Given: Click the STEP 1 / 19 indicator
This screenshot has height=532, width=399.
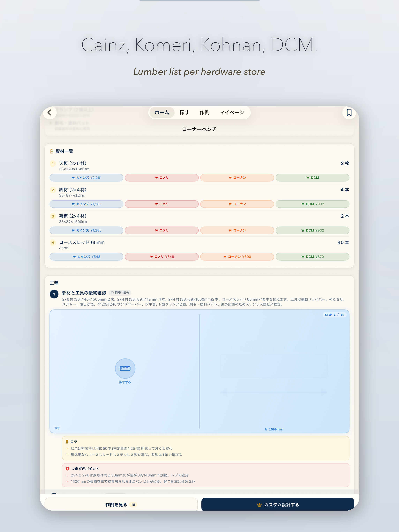Looking at the screenshot, I should click(334, 315).
